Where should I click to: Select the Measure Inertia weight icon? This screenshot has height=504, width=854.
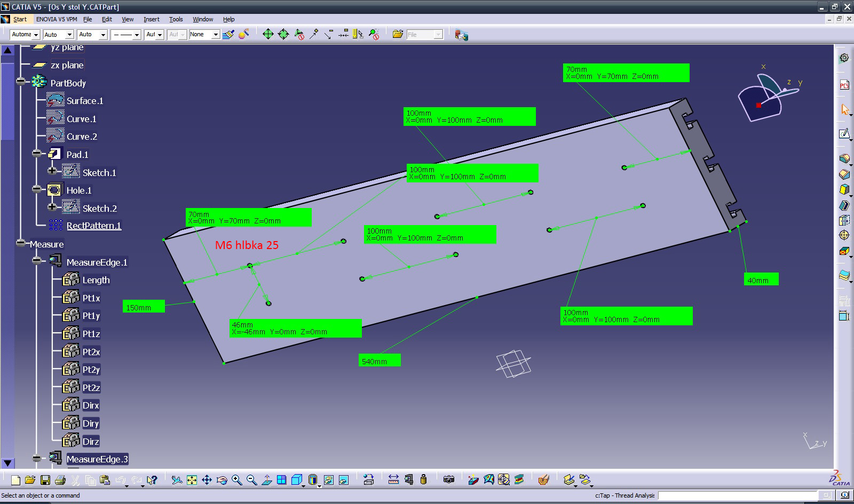424,480
